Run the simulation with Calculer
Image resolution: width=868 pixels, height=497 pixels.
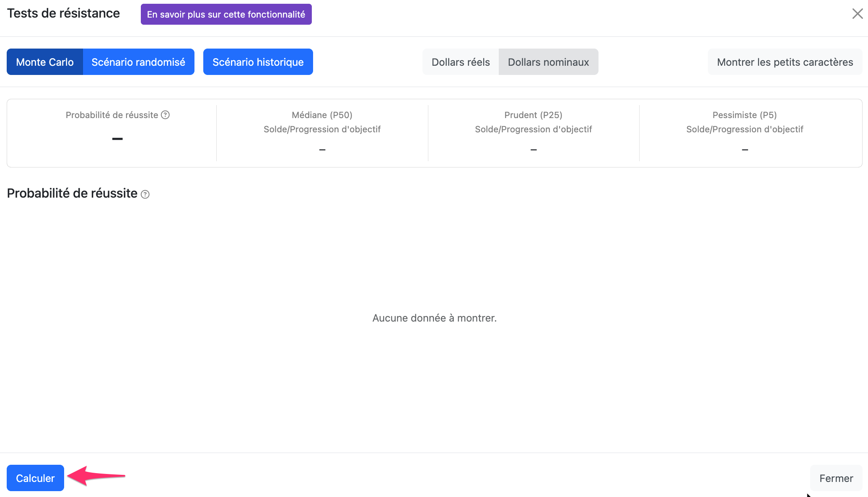click(35, 478)
